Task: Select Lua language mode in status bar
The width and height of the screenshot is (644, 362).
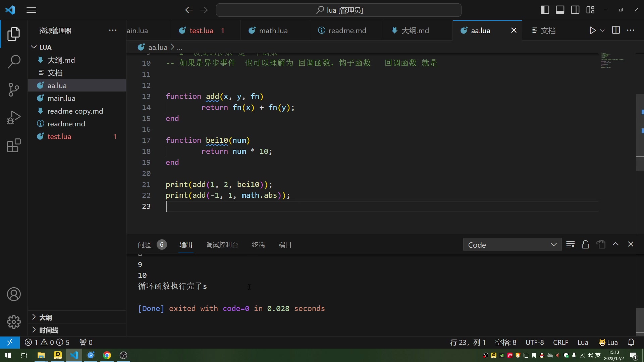Action: click(583, 342)
